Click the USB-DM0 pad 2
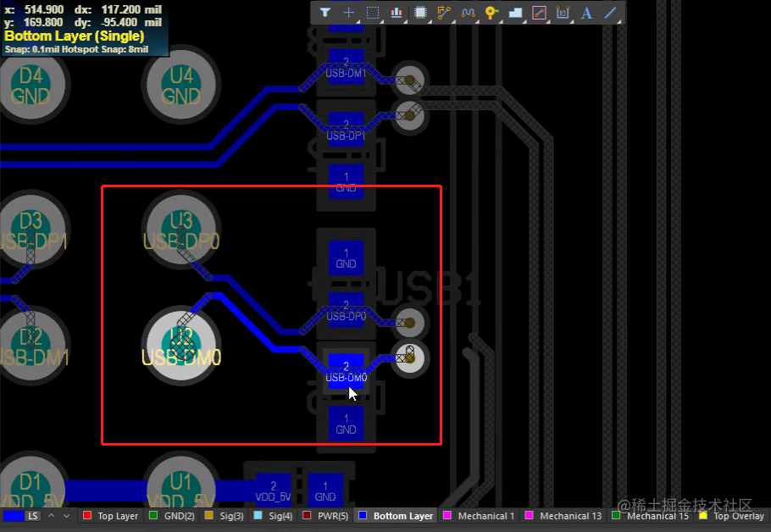The image size is (771, 532). [347, 371]
